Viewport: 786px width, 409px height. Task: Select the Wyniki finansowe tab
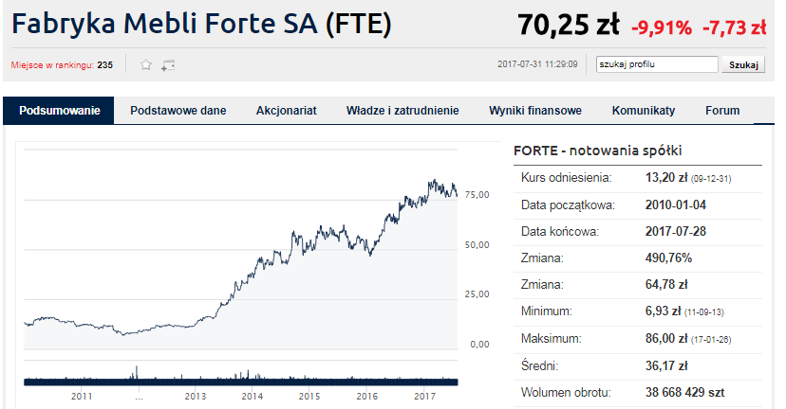coord(535,110)
